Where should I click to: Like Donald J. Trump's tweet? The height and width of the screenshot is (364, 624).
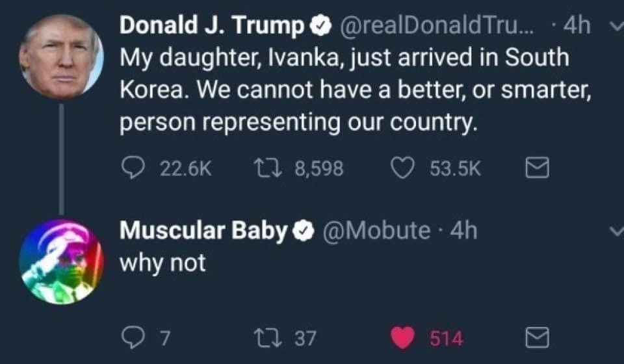pyautogui.click(x=402, y=169)
